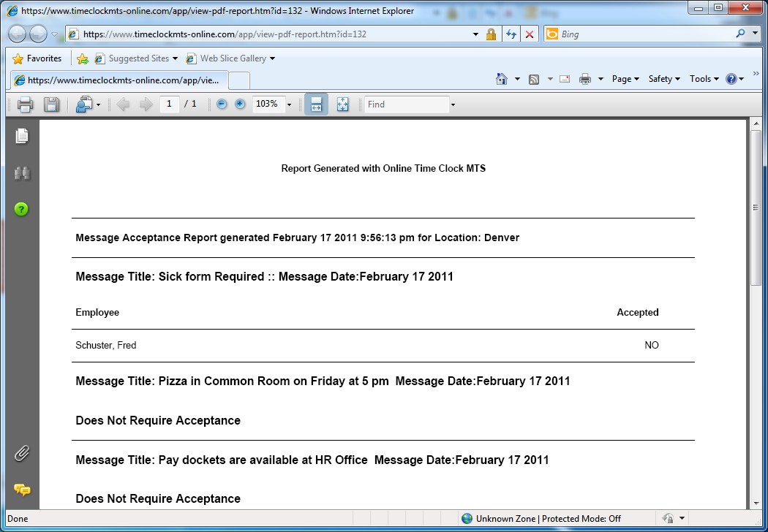The image size is (768, 532).
Task: Toggle fit one full page mode
Action: tap(342, 104)
